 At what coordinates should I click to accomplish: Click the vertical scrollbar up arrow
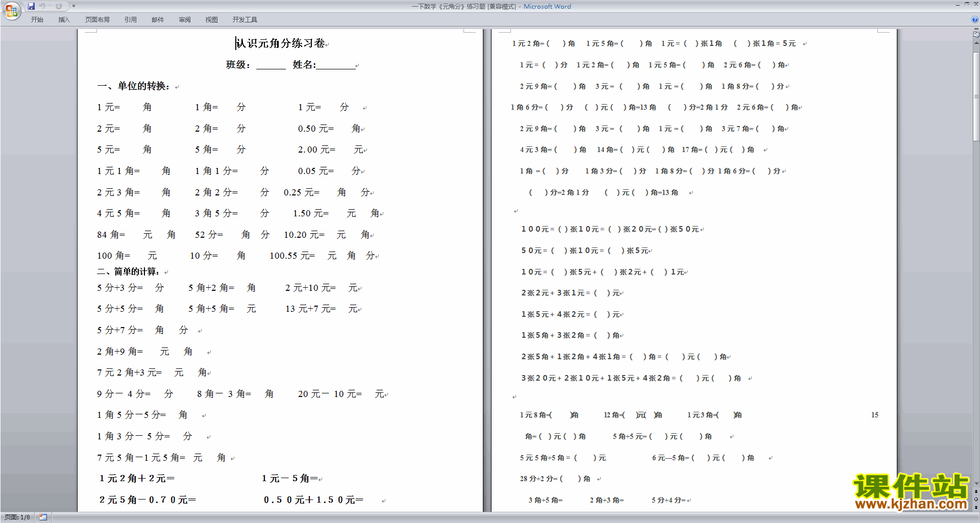[976, 43]
